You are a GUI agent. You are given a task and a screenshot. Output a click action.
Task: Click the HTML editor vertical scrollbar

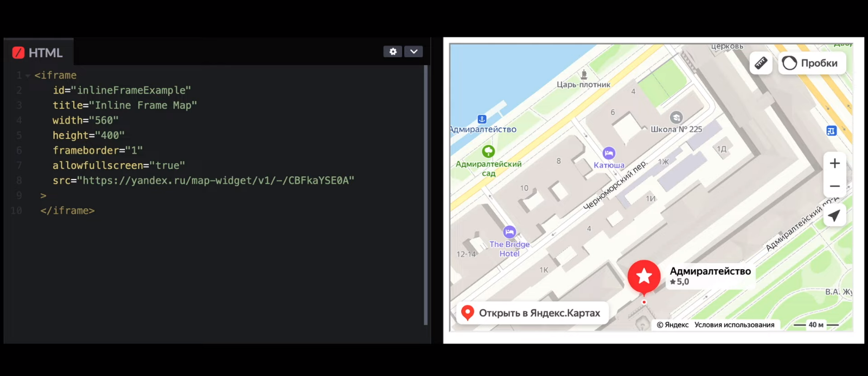tap(426, 195)
